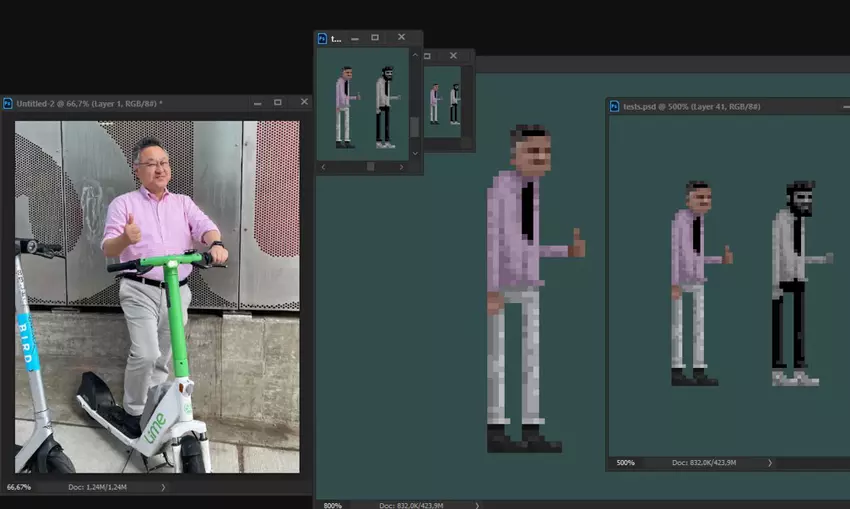The image size is (850, 509).
Task: Click the 500% zoom field in tests.psd
Action: [625, 463]
